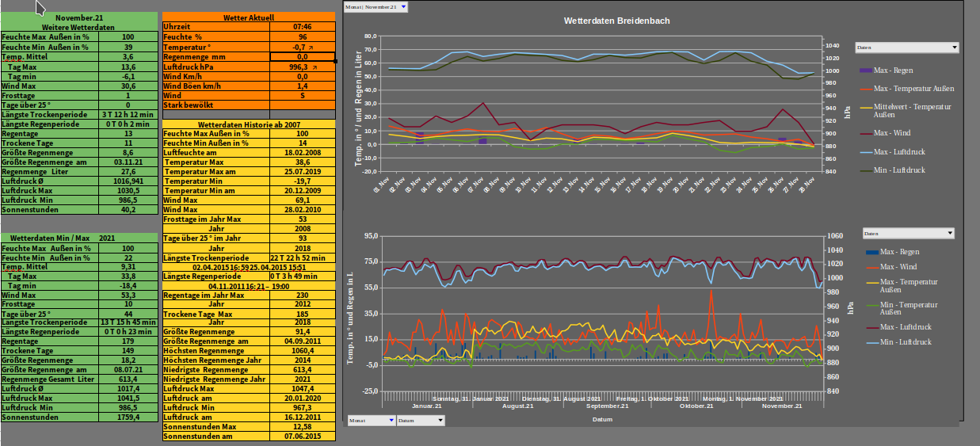
Task: Open Daten dropdown beside the yearly chart
Action: tap(908, 234)
